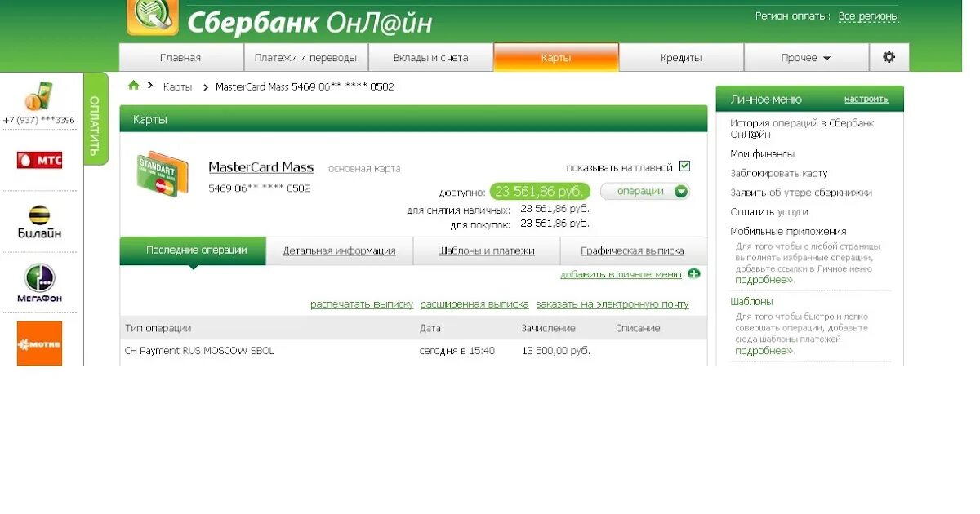Open the 'операции' dropdown button
Image resolution: width=980 pixels, height=514 pixels.
(x=645, y=192)
